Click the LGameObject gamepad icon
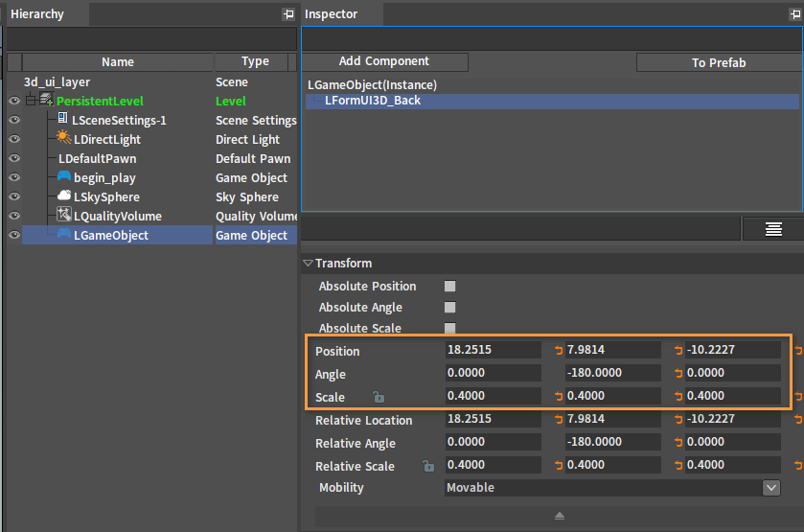The height and width of the screenshot is (532, 804). coord(64,234)
